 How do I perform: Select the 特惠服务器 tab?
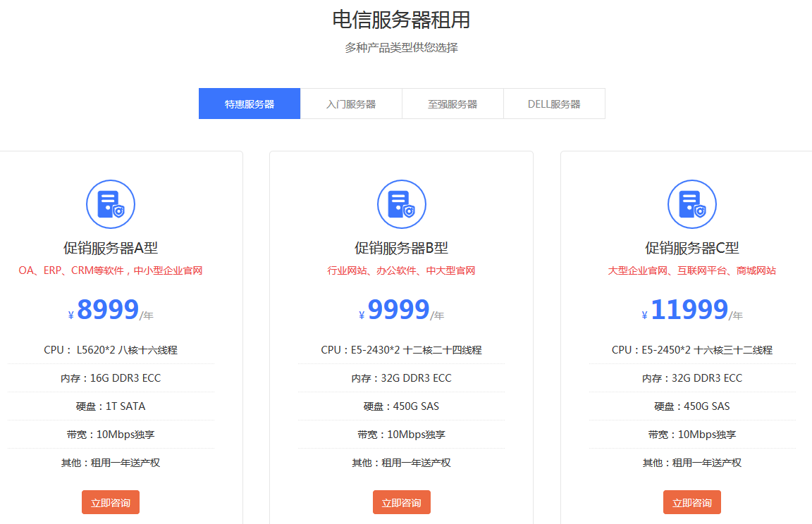[x=250, y=104]
